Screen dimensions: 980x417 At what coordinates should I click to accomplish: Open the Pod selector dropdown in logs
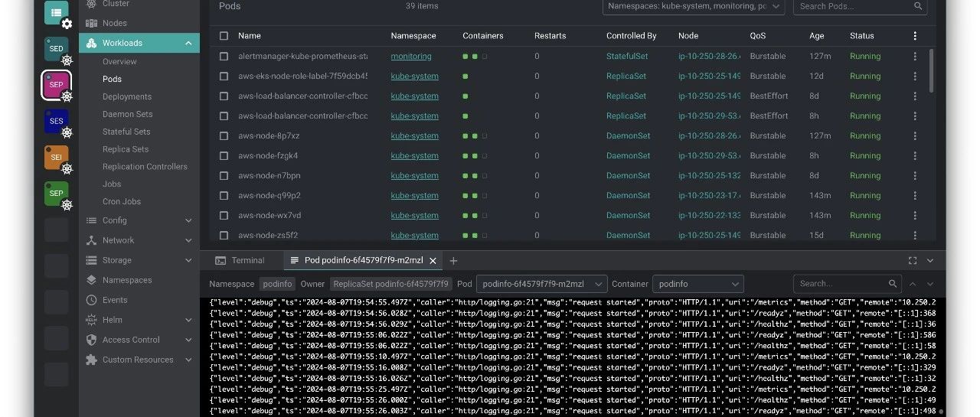[x=541, y=284]
